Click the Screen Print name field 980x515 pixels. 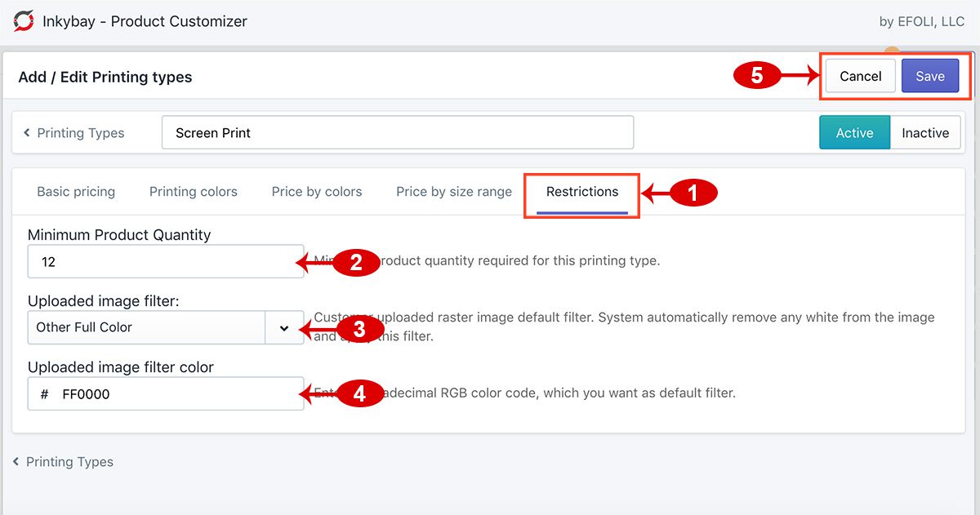[397, 132]
